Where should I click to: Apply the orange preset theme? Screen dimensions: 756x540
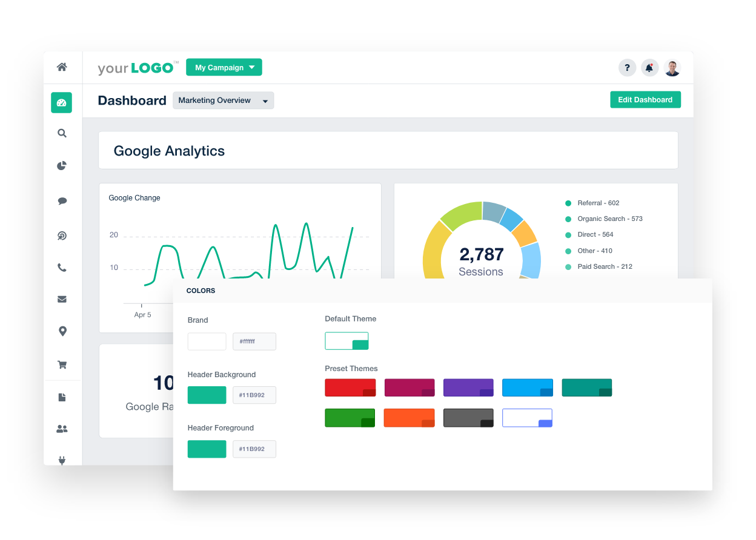click(x=409, y=418)
